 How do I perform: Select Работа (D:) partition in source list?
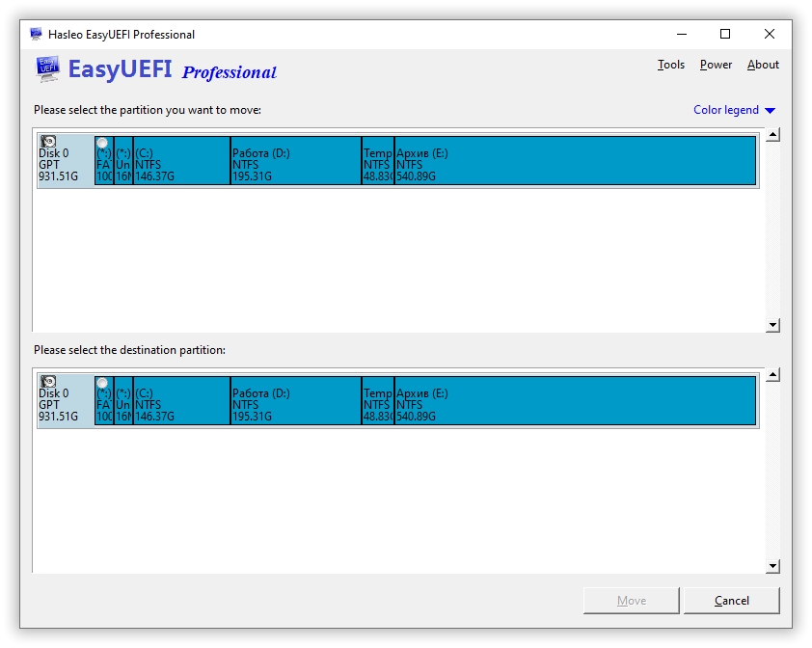(296, 160)
